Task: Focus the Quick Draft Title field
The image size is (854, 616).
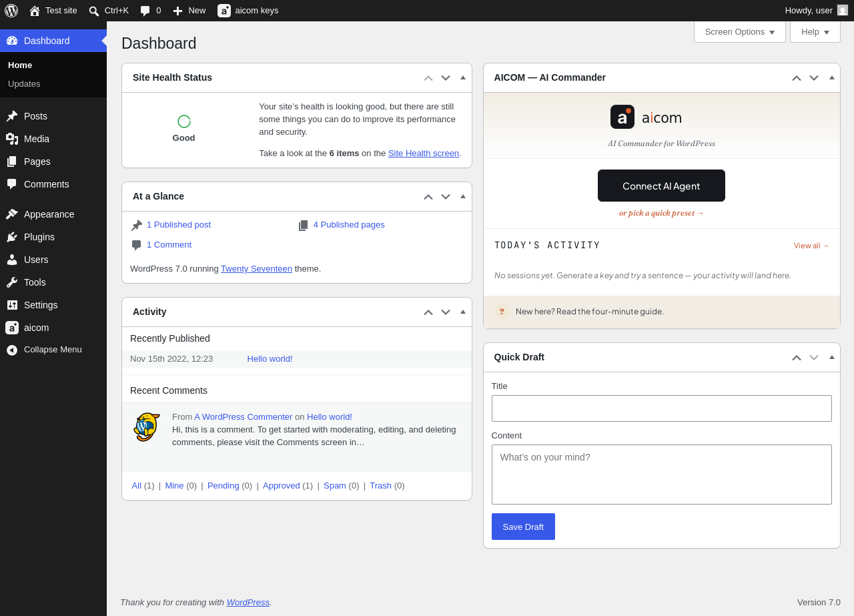Action: (x=662, y=408)
